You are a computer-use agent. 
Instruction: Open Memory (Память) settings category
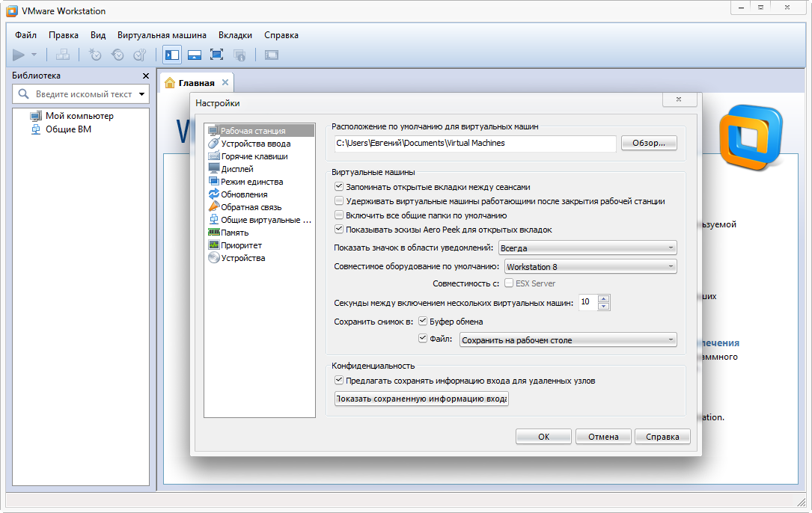click(234, 233)
